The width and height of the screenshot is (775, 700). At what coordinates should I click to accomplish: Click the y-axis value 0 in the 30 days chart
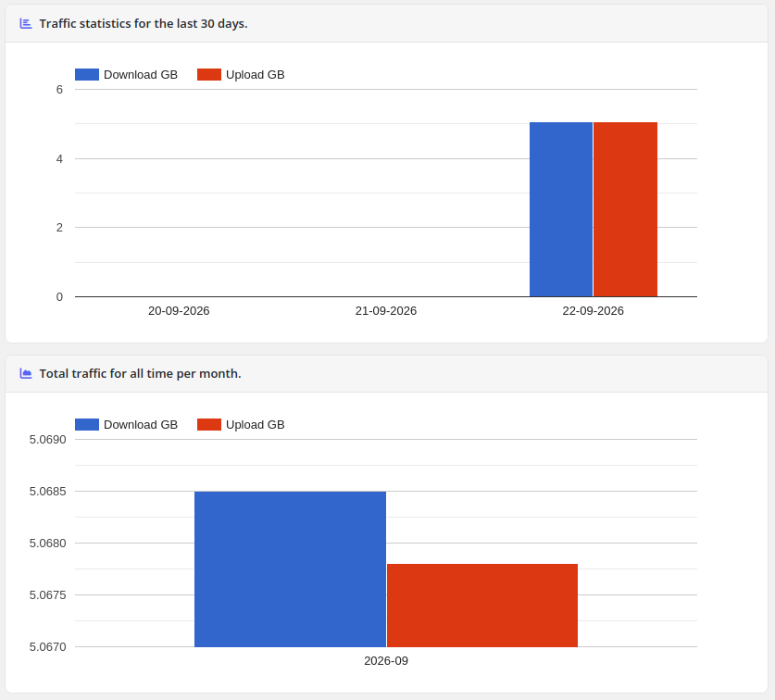[x=60, y=297]
